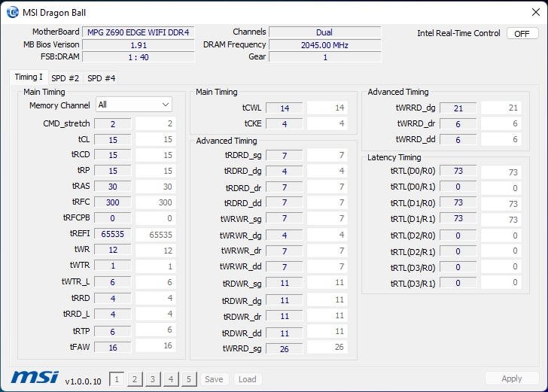548x392 pixels.
Task: Select the Timing I tab
Action: [29, 77]
